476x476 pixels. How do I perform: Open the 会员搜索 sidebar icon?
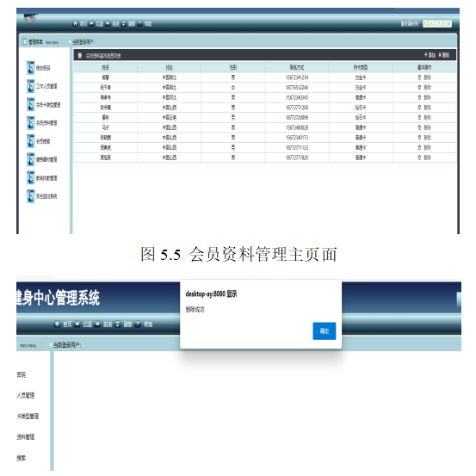pyautogui.click(x=31, y=141)
